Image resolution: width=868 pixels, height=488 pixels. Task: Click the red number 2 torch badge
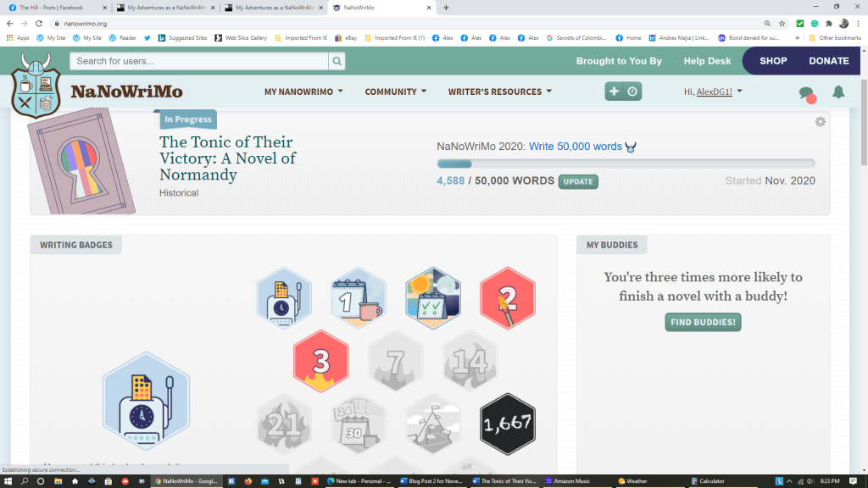pos(508,297)
